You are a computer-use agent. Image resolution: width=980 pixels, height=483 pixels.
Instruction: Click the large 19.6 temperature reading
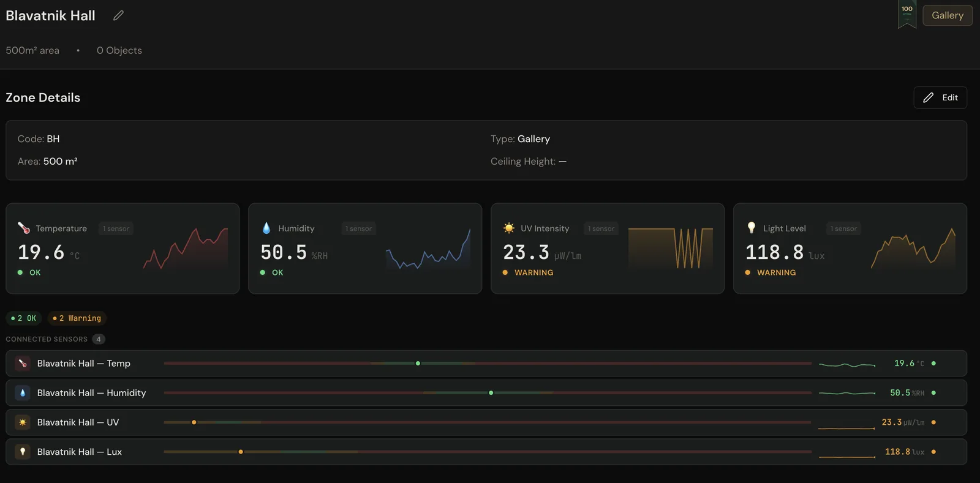point(41,252)
